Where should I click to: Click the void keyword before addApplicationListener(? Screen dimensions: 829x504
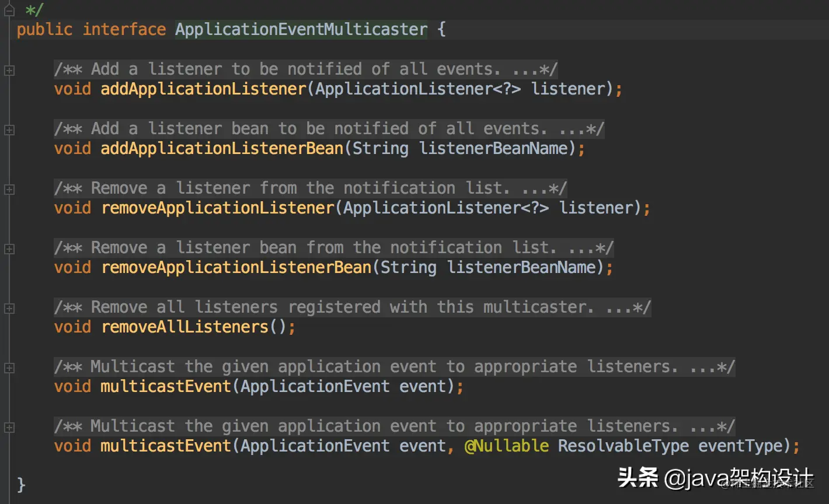click(x=72, y=89)
